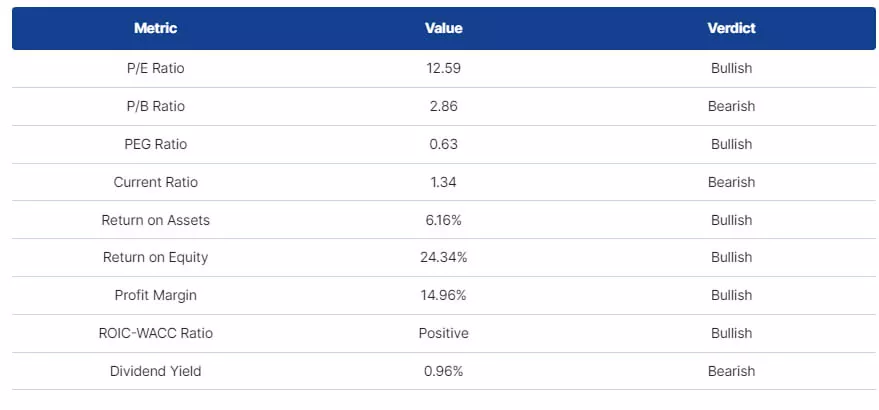Click the 24.34% value cell
Viewport: 879px width, 410px height.
pos(443,257)
